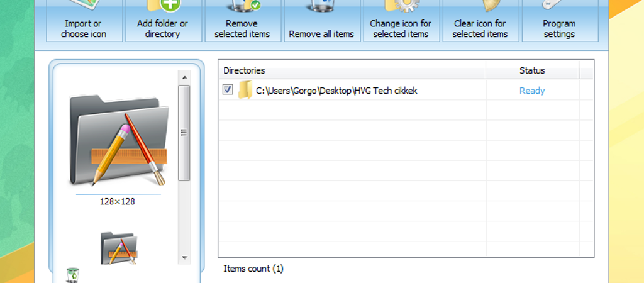Screen dimensions: 644x283
Task: Select the yellow folder icon in directory row
Action: (245, 90)
